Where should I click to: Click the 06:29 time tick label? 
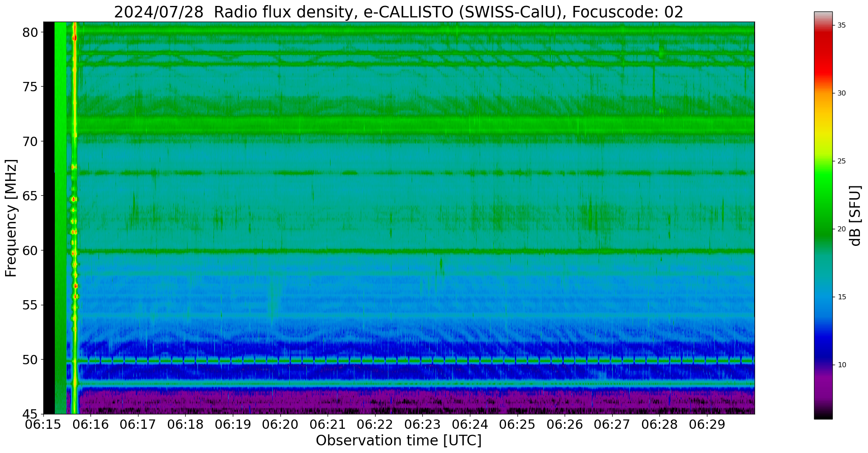707,424
